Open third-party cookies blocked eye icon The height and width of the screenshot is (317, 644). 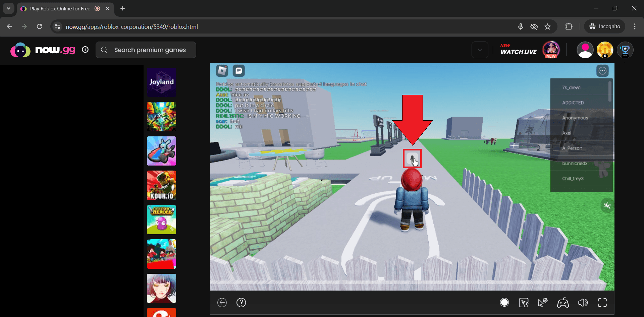coord(534,26)
